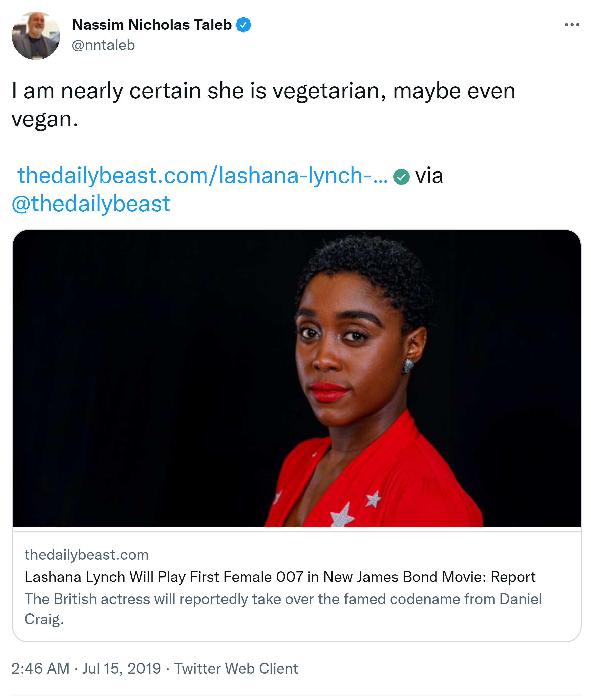Viewport: 591px width, 700px height.
Task: Open the @thedailybeast mention
Action: (91, 204)
